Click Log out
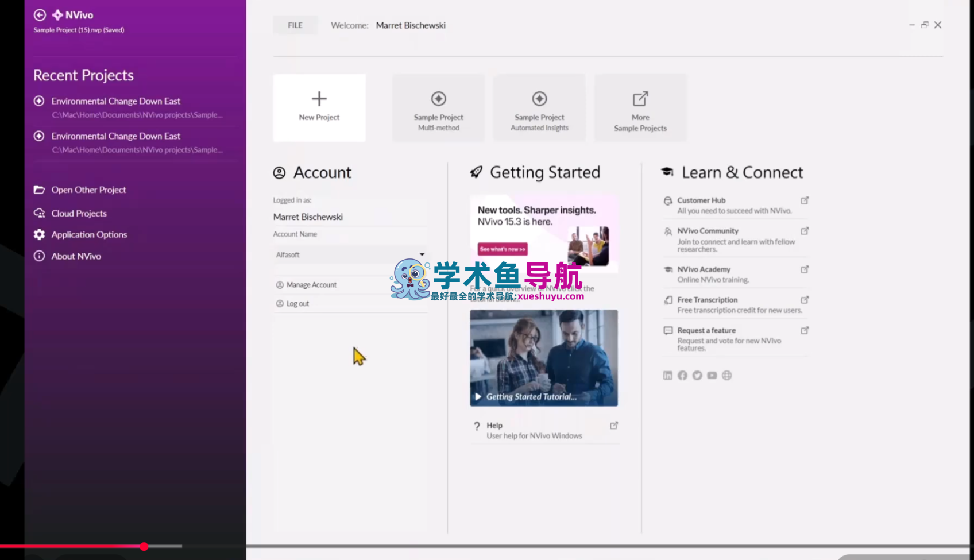Screen dimensions: 974x560 coord(297,304)
